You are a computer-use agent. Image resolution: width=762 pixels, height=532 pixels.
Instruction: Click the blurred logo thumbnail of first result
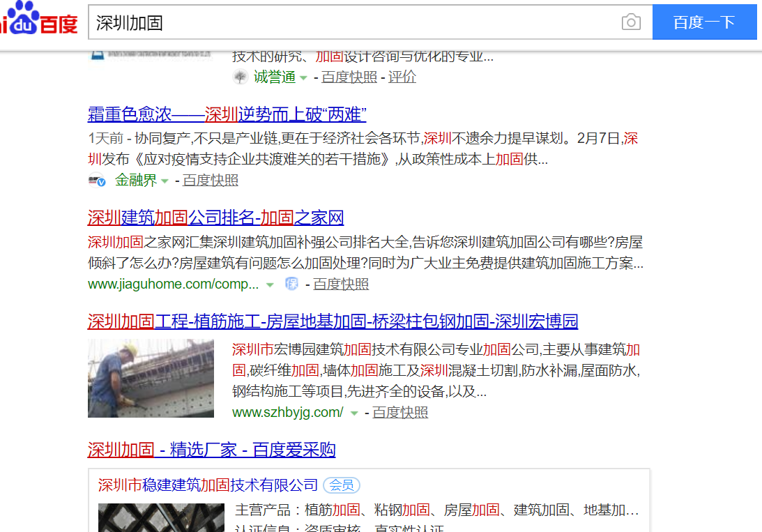click(151, 54)
